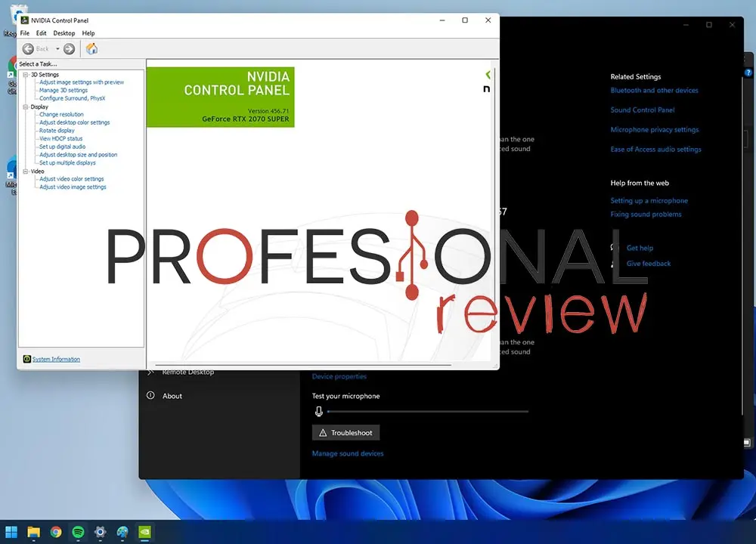This screenshot has width=756, height=544.
Task: Launch Google Chrome from taskbar
Action: (x=56, y=532)
